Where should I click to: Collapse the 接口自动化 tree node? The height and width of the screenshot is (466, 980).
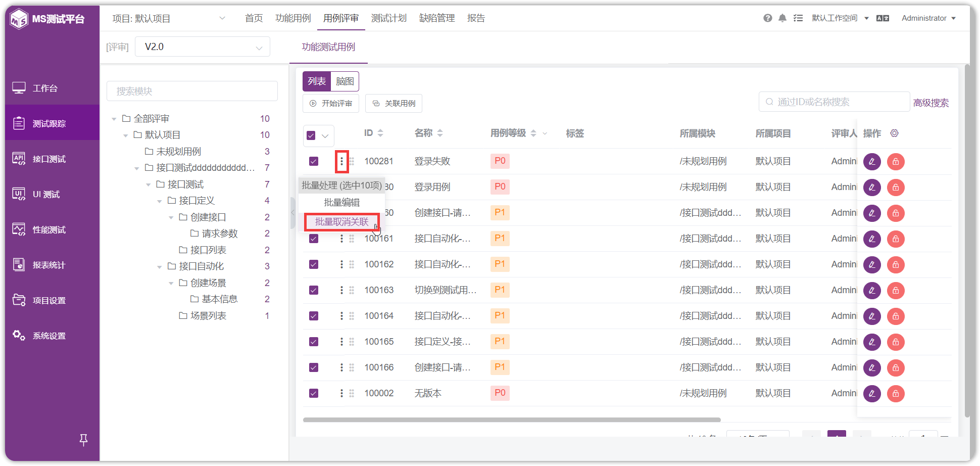[160, 267]
